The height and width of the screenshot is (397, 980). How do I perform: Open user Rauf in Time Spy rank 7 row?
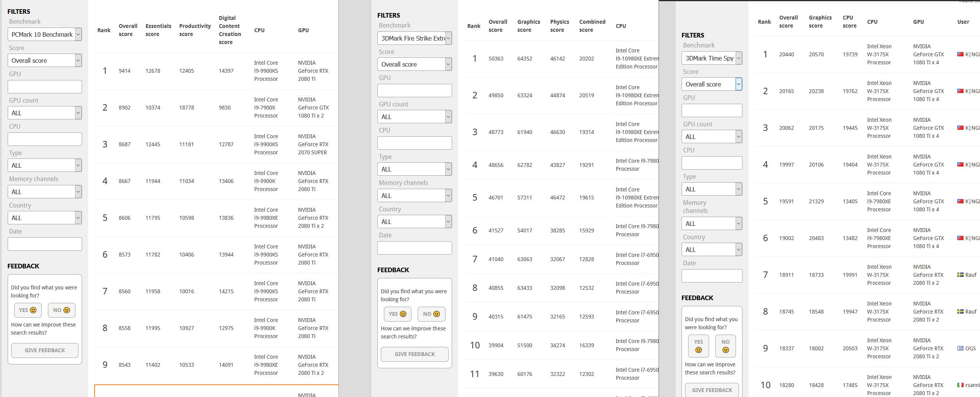pyautogui.click(x=971, y=275)
